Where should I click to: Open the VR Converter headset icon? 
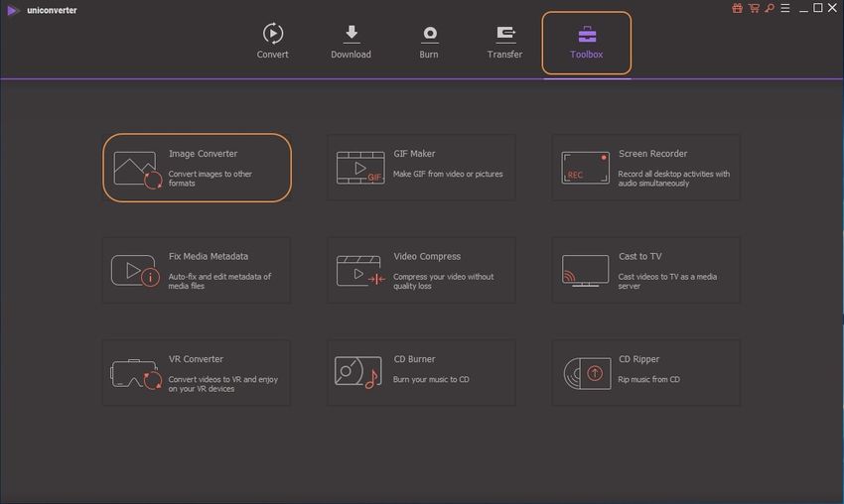[136, 373]
